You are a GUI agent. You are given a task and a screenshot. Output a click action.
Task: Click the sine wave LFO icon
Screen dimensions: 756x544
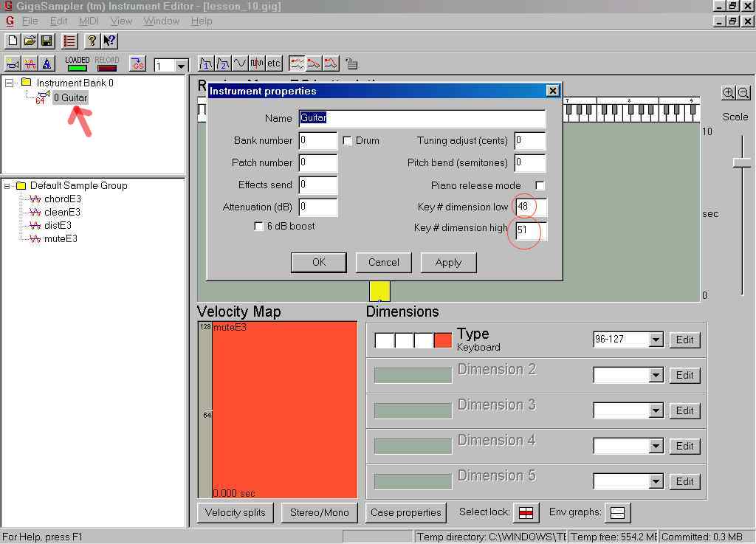pyautogui.click(x=240, y=63)
